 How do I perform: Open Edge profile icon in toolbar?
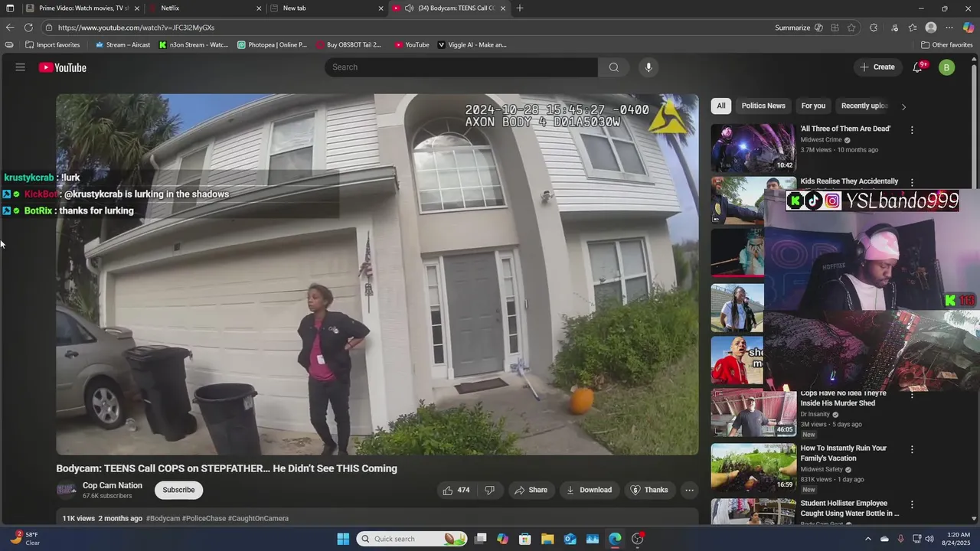click(931, 28)
